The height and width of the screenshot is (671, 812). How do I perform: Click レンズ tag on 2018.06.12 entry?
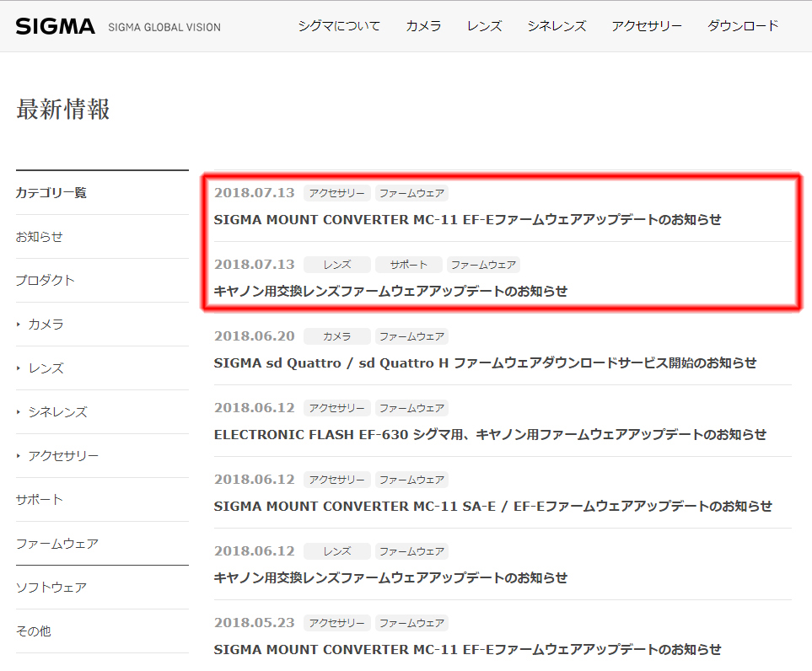pos(337,551)
